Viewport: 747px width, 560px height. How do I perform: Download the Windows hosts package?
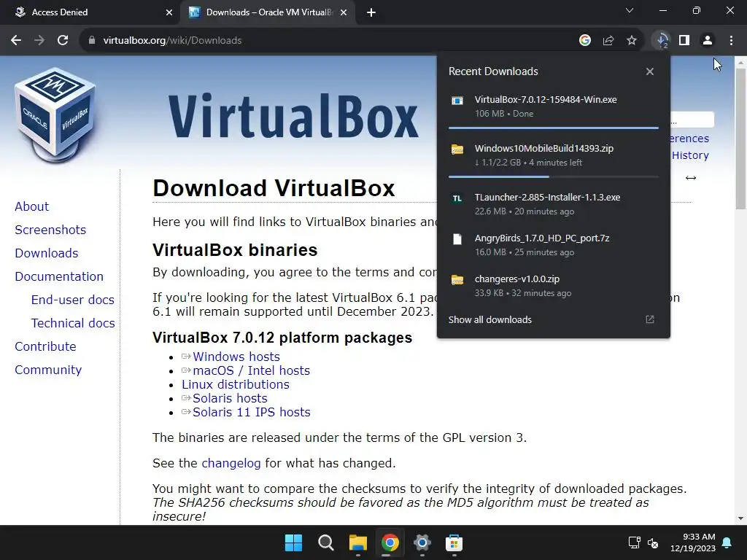(x=236, y=357)
